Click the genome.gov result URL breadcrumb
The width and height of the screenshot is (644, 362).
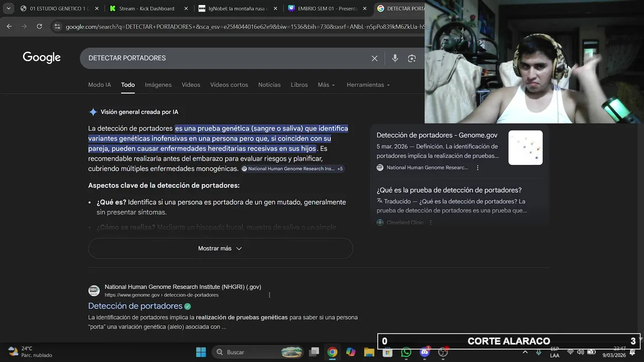coord(162,295)
